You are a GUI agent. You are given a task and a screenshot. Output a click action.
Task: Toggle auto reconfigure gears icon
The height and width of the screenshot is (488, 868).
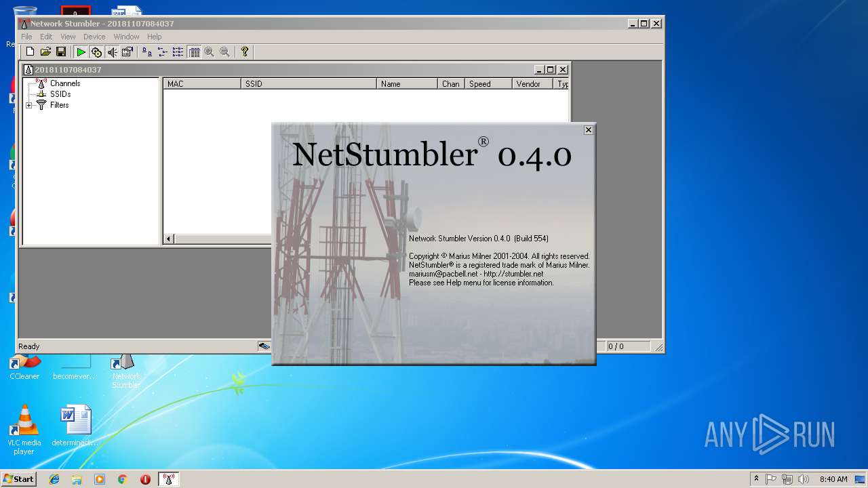[96, 52]
